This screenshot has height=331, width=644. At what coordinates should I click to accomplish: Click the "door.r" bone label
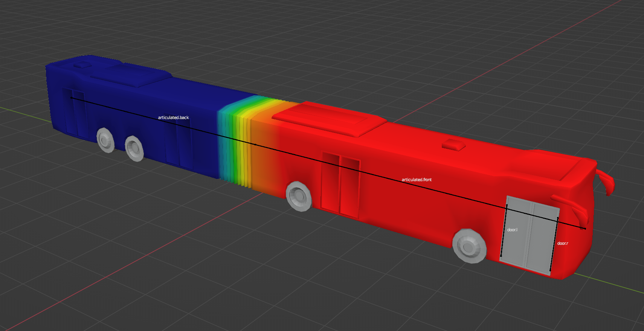pyautogui.click(x=563, y=243)
